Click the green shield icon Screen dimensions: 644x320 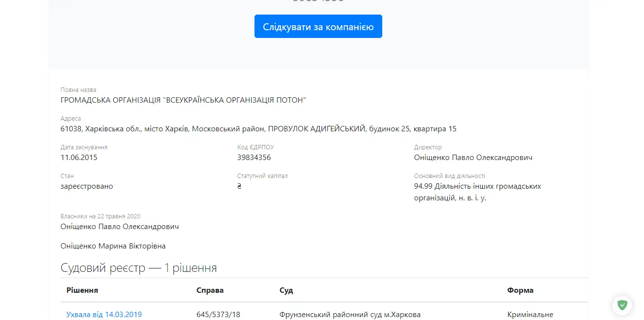(x=622, y=305)
